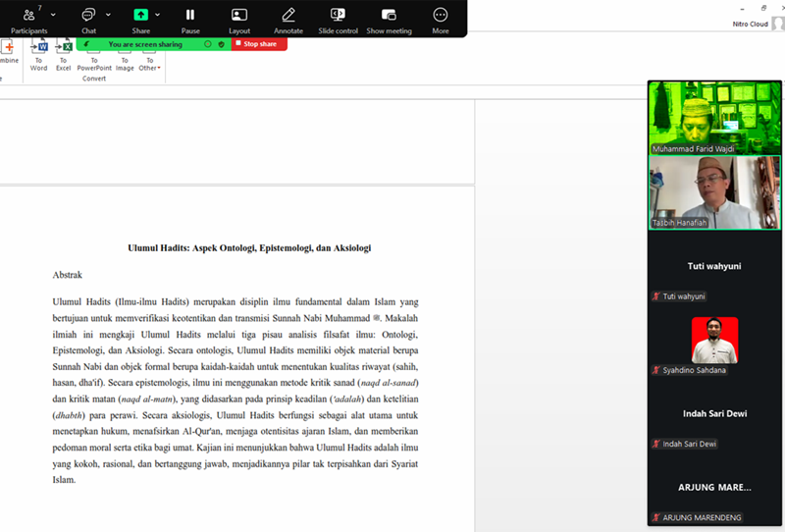Click muted mic icon beside Tuti wahyuni
This screenshot has height=532, width=785.
tap(655, 296)
